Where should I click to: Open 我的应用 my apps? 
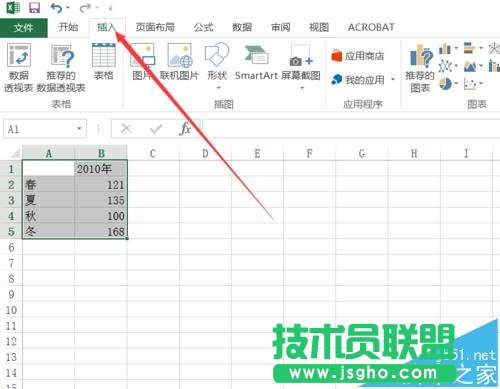click(358, 80)
